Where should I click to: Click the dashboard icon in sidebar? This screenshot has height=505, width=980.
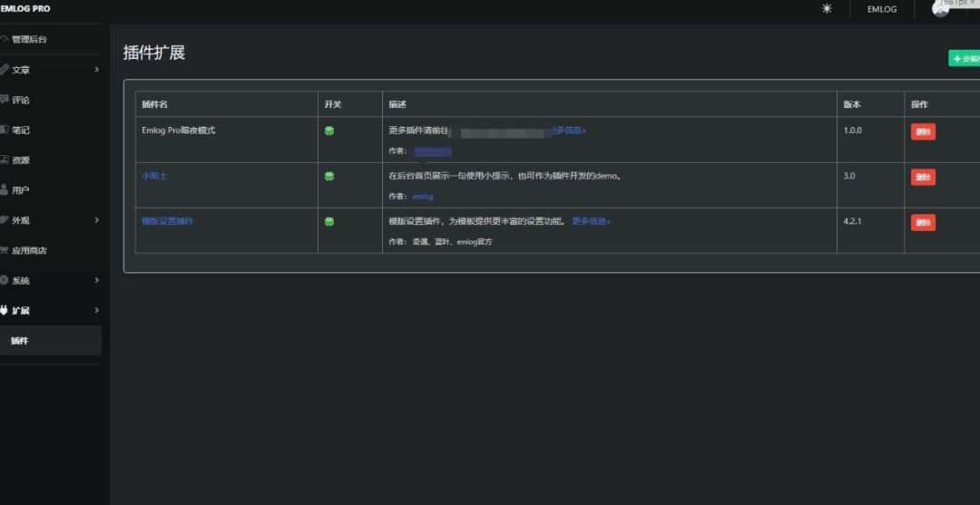(x=5, y=40)
